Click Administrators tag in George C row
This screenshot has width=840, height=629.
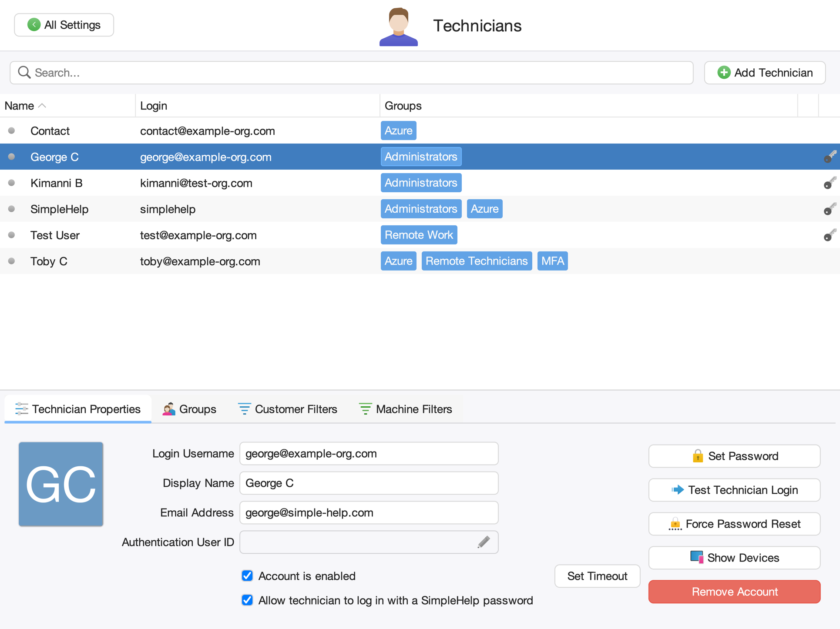point(421,157)
